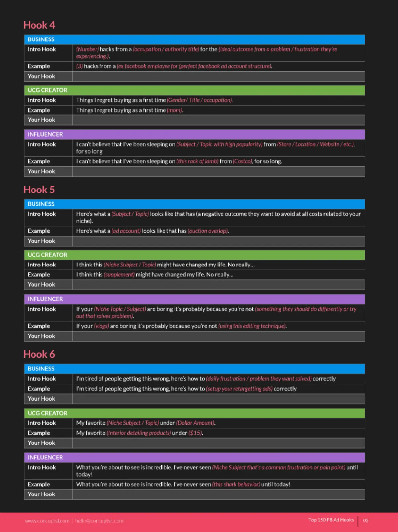398x532 pixels.
Task: Click the Hook 5 BUSINESS Your Hook field
Action: [219, 241]
